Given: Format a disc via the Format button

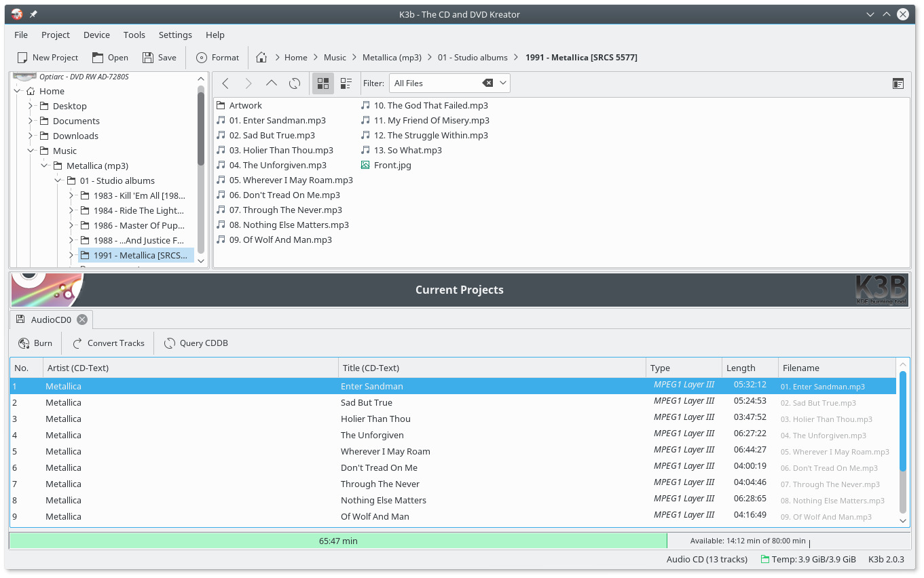Looking at the screenshot, I should click(217, 58).
